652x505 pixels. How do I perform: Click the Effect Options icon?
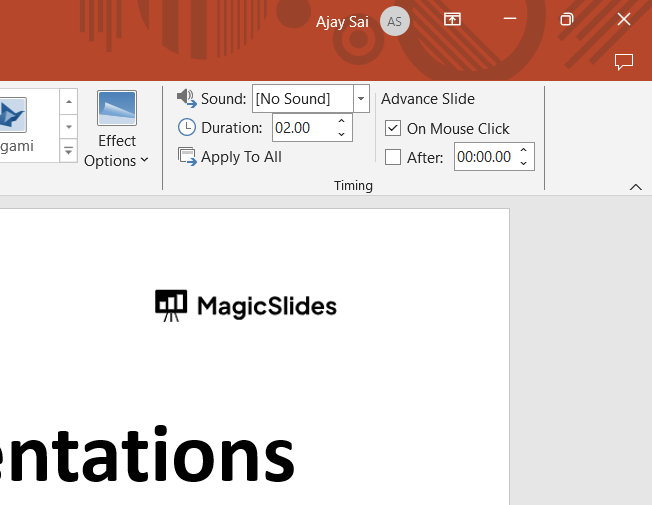(117, 108)
